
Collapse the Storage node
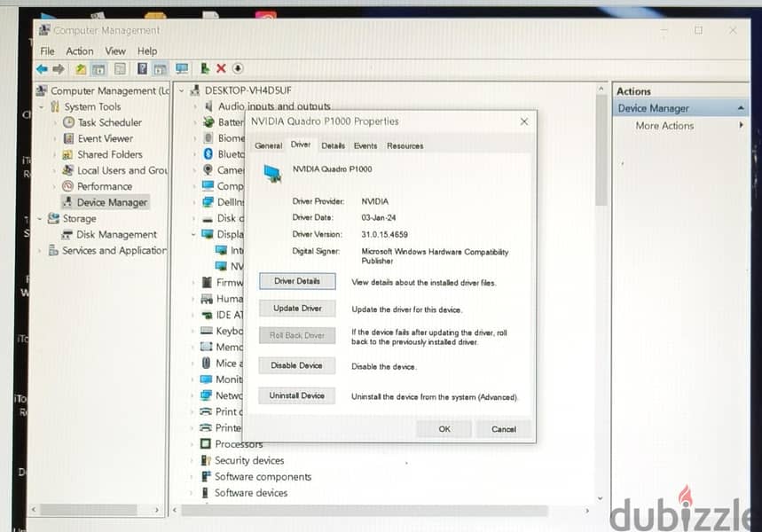(x=40, y=219)
